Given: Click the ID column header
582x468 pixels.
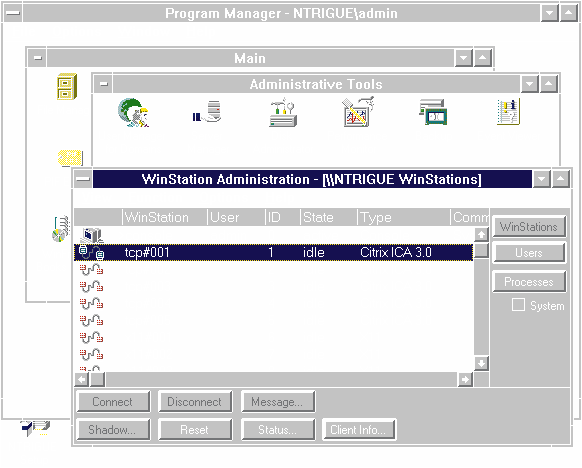Looking at the screenshot, I should (283, 217).
